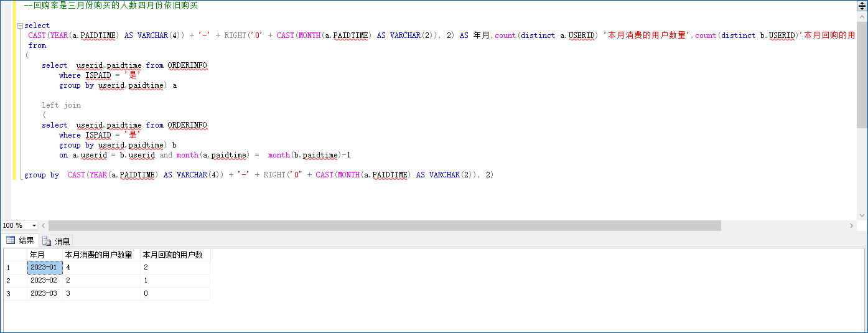Click the value 4 in 2023-01 row
868x333 pixels.
pyautogui.click(x=101, y=267)
